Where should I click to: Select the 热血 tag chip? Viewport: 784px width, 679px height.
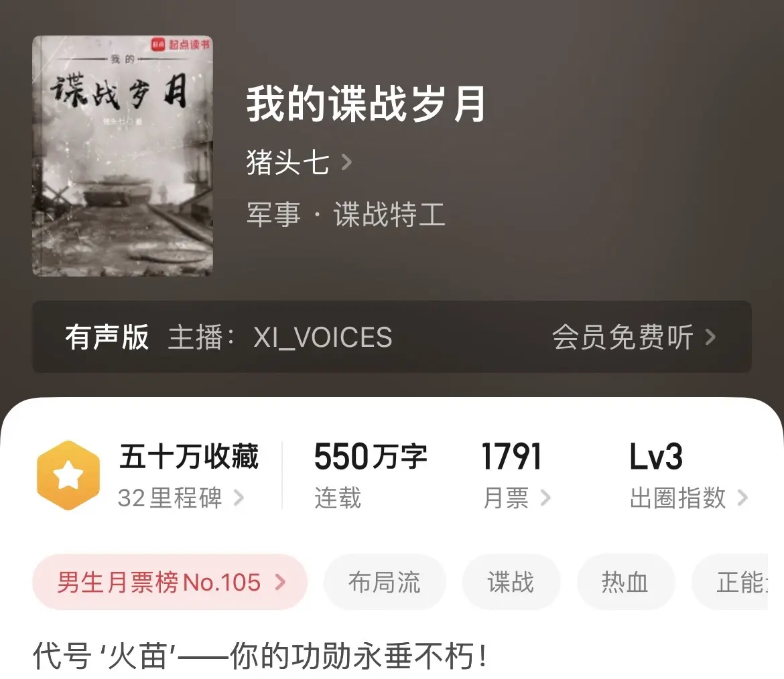pos(625,582)
